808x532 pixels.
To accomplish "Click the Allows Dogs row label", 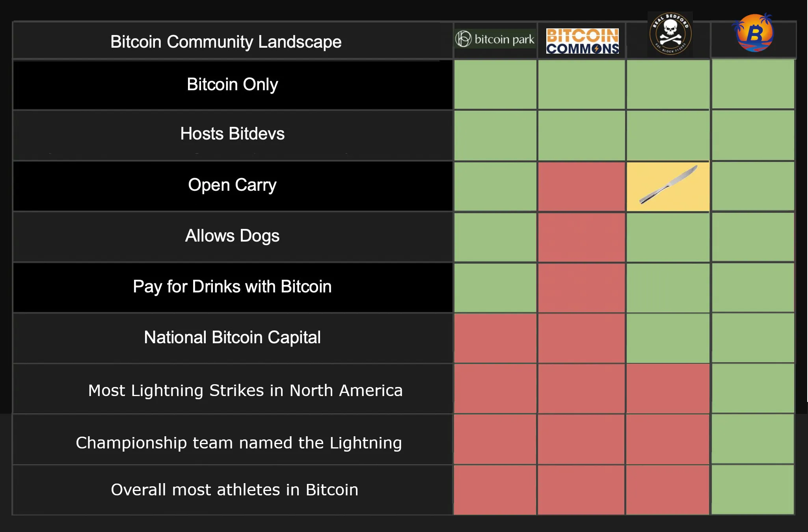I will coord(232,236).
